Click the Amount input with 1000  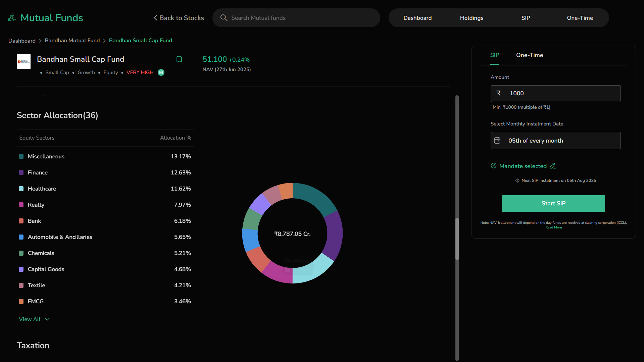click(555, 94)
